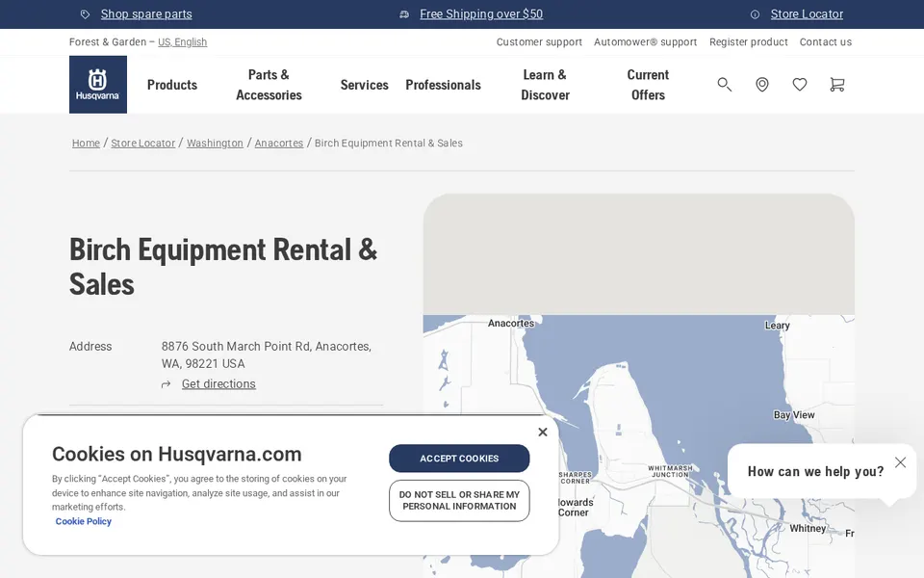Go to Anacortes breadcrumb

(x=279, y=144)
